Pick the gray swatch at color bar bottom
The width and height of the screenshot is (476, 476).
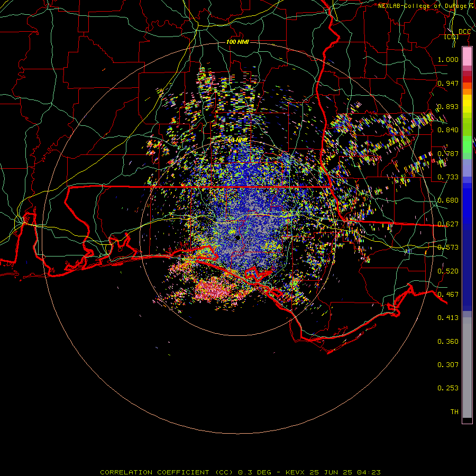tap(467, 368)
